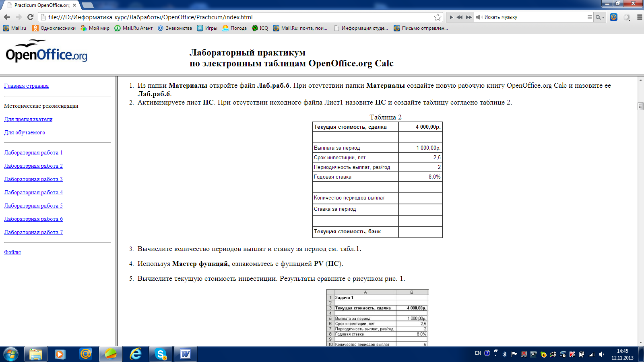This screenshot has width=644, height=362.
Task: Click the scrollbar up arrow
Action: click(640, 80)
